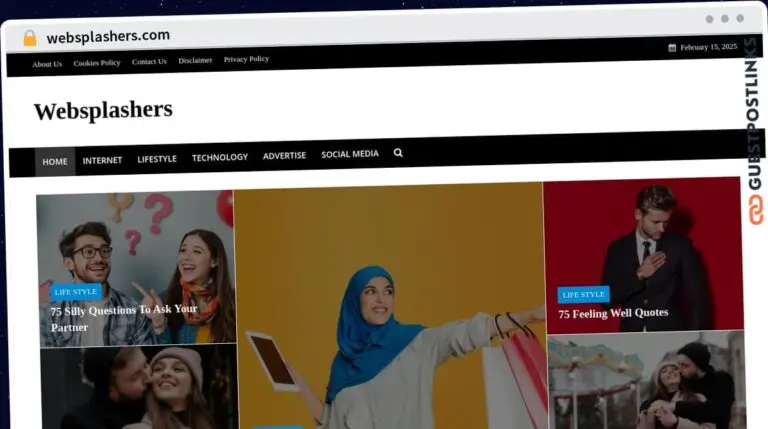The width and height of the screenshot is (768, 429).
Task: Read the Disclaimer page
Action: [x=195, y=60]
